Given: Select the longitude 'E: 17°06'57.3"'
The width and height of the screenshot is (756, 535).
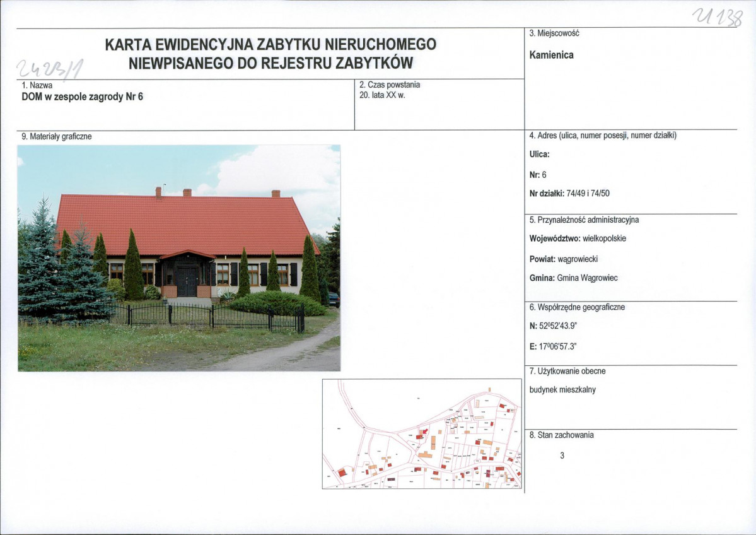Looking at the screenshot, I should coord(553,346).
